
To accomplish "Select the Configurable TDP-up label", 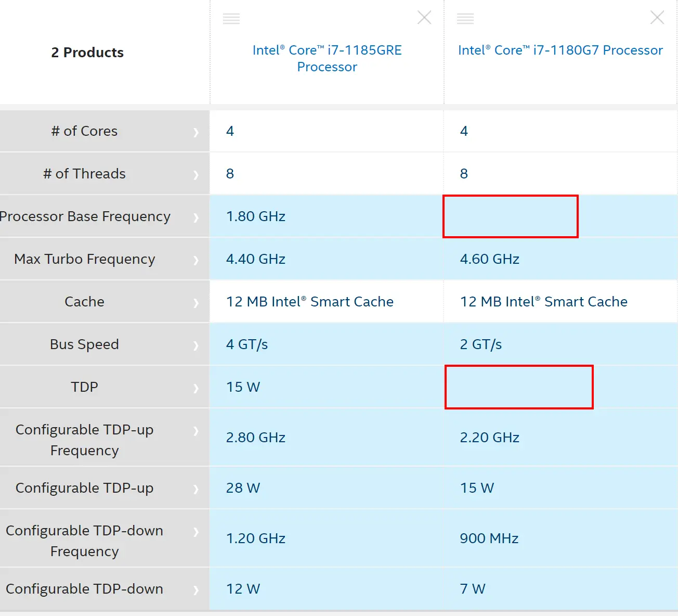I will tap(84, 488).
